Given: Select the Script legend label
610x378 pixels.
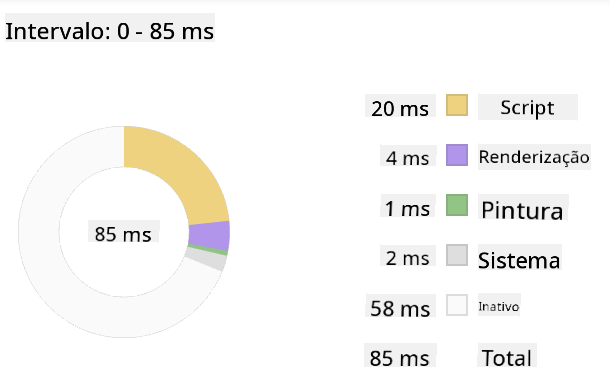Looking at the screenshot, I should click(528, 107).
